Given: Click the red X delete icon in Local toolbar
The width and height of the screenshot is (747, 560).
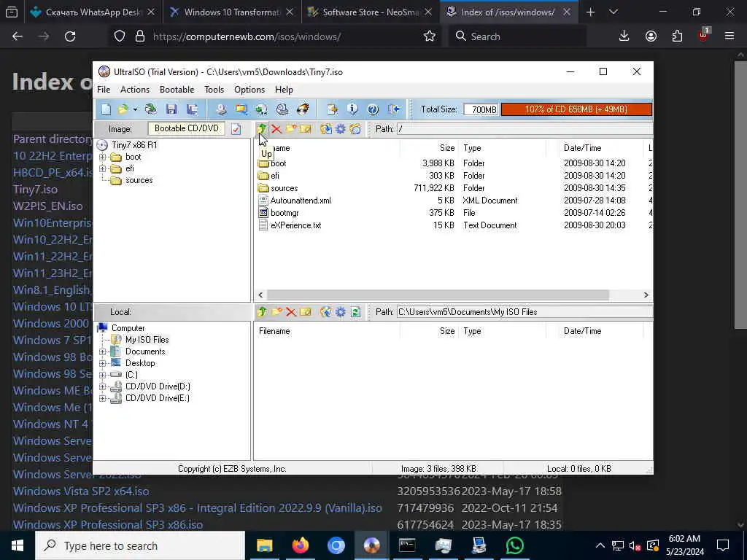Looking at the screenshot, I should point(291,312).
